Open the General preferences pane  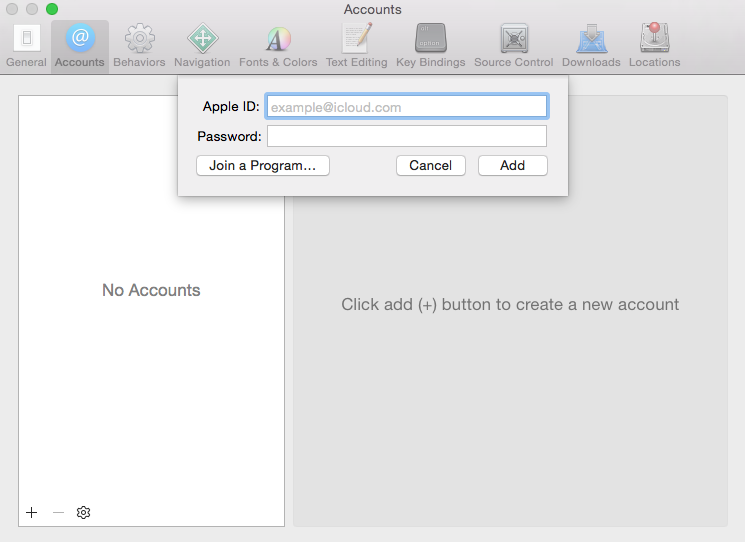(26, 47)
